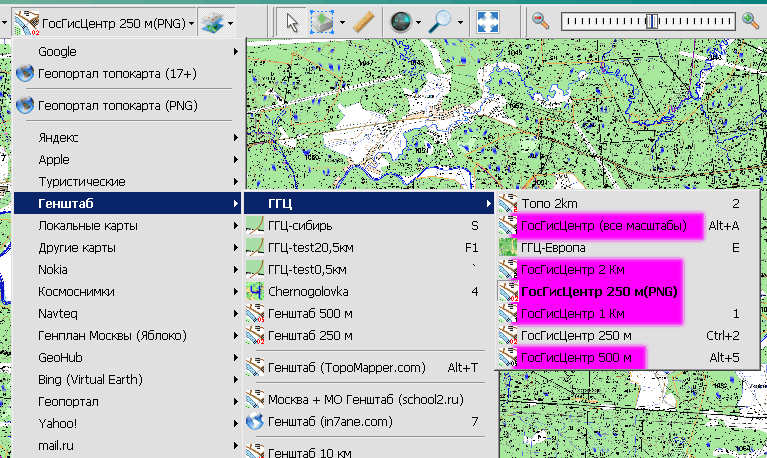Expand the Яндекс submenu

click(x=128, y=137)
